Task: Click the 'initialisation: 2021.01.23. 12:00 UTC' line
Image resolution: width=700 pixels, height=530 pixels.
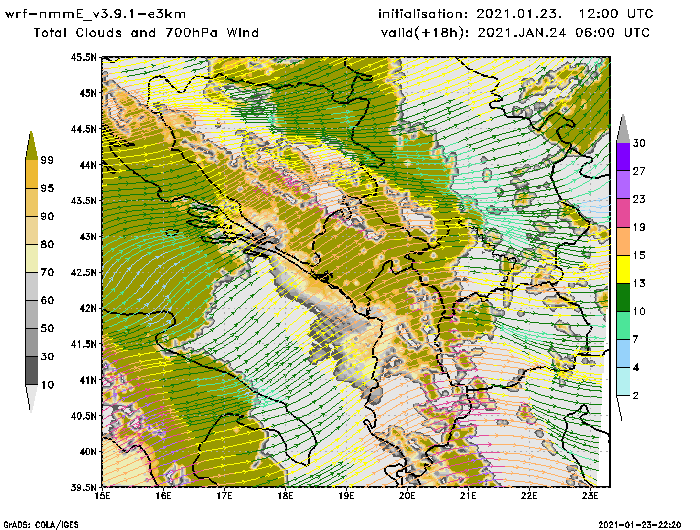Action: [516, 14]
